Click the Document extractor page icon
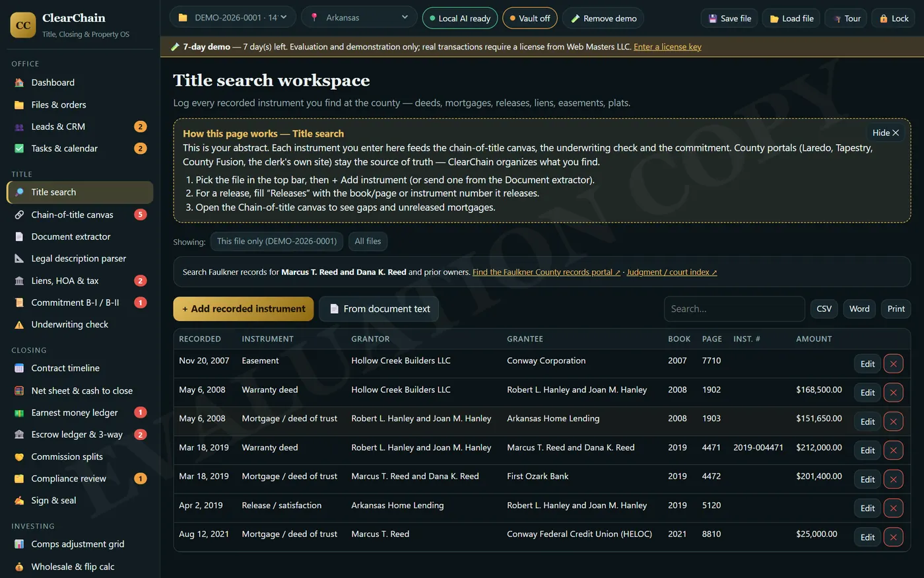Screen dimensions: 924x578 [x=19, y=236]
